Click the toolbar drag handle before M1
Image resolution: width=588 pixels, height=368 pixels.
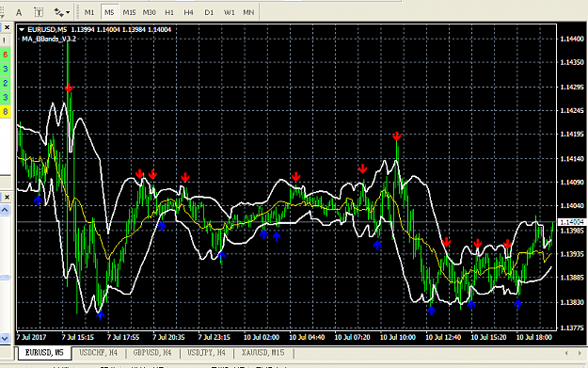(x=77, y=12)
